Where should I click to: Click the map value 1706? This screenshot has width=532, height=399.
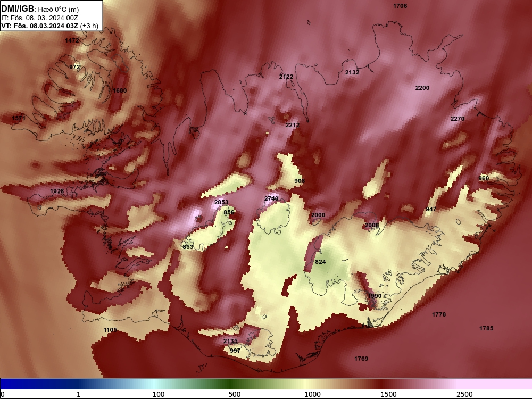400,6
